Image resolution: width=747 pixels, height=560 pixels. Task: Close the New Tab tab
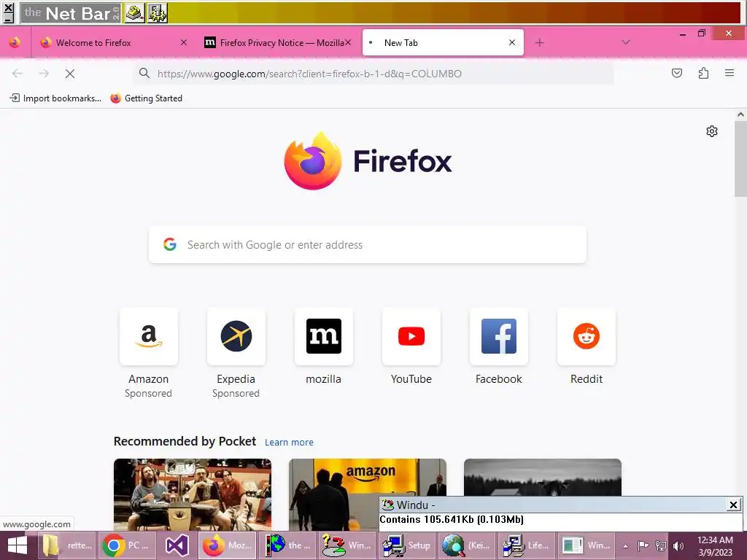[511, 43]
